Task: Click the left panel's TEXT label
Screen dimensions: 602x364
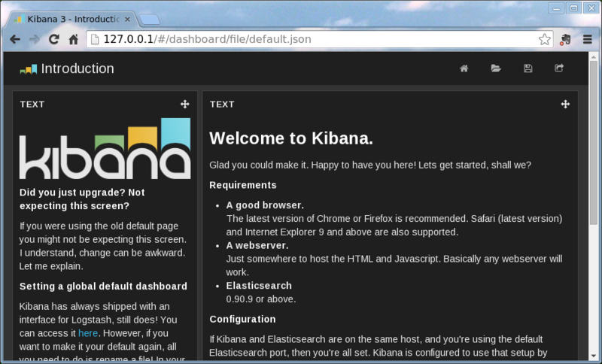Action: [x=32, y=105]
